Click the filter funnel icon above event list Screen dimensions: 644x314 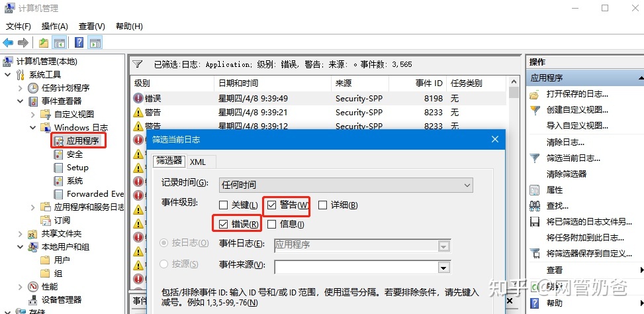tap(138, 64)
